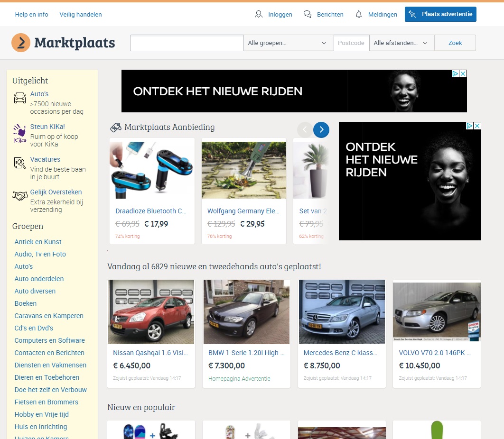Click the Meldingen bell icon

(x=359, y=14)
